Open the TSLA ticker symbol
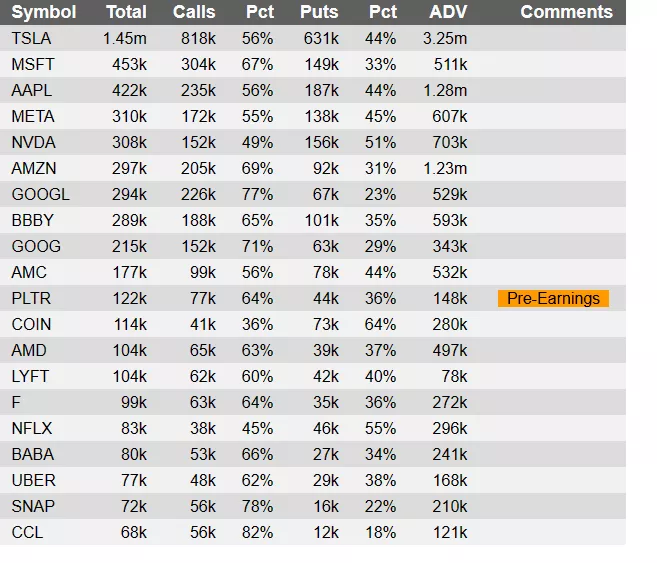The image size is (657, 563). pyautogui.click(x=32, y=38)
